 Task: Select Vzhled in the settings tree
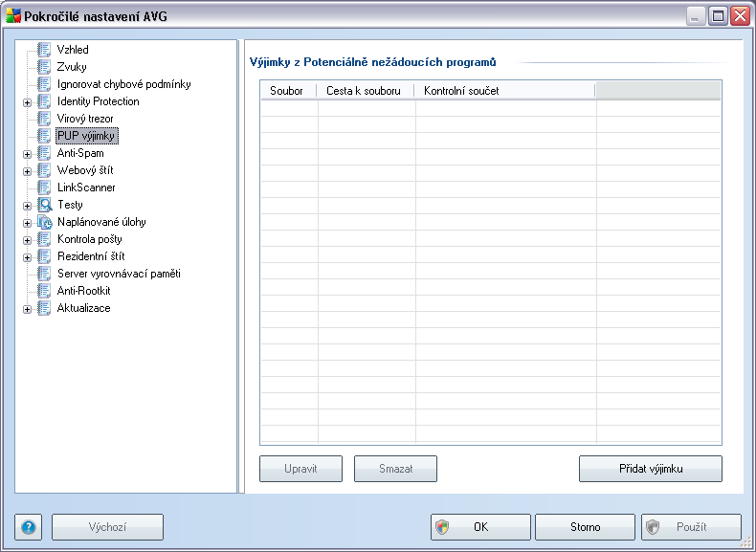73,50
